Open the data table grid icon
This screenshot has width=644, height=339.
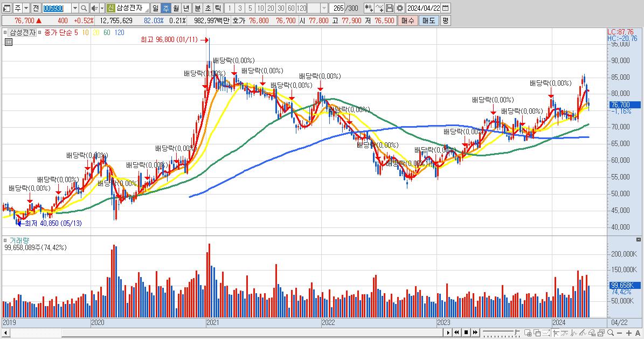(x=8, y=42)
